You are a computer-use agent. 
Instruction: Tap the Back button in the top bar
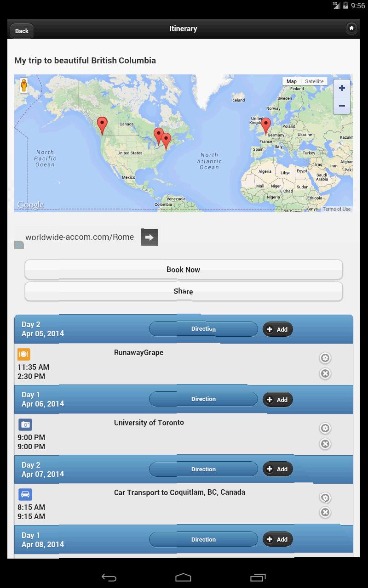pos(21,31)
